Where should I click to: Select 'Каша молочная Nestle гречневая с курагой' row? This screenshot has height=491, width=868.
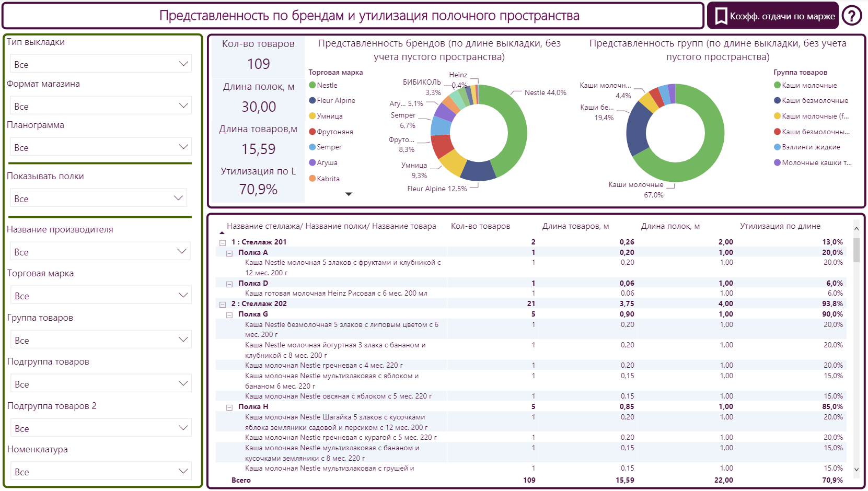click(531, 438)
